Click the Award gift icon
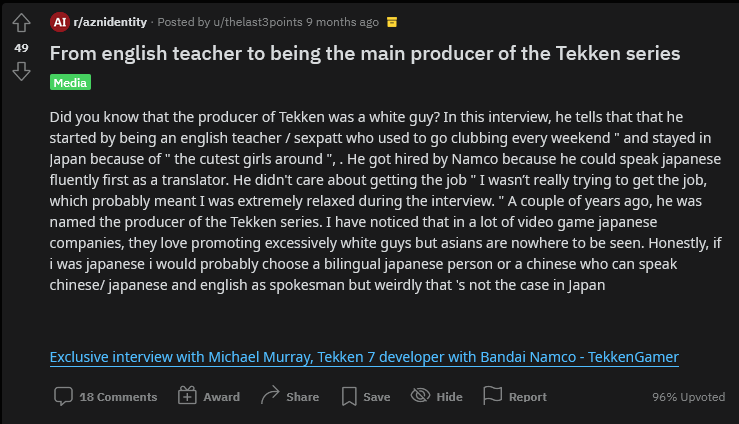 [187, 396]
